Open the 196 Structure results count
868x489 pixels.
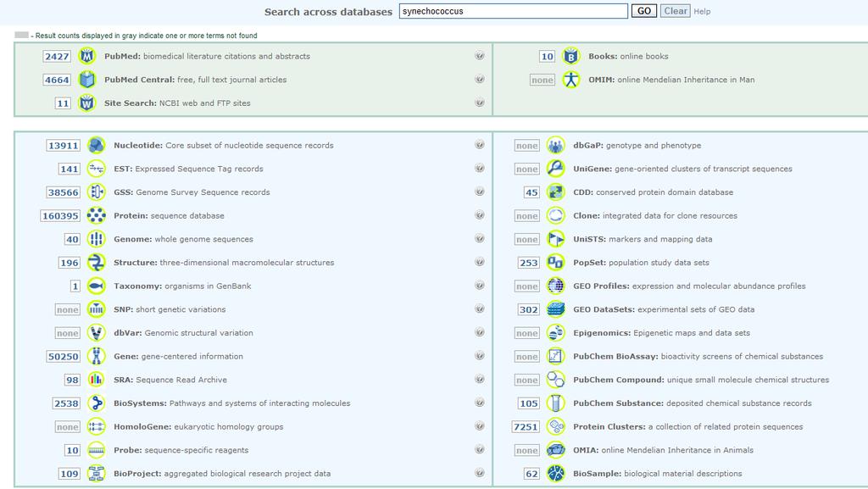70,263
